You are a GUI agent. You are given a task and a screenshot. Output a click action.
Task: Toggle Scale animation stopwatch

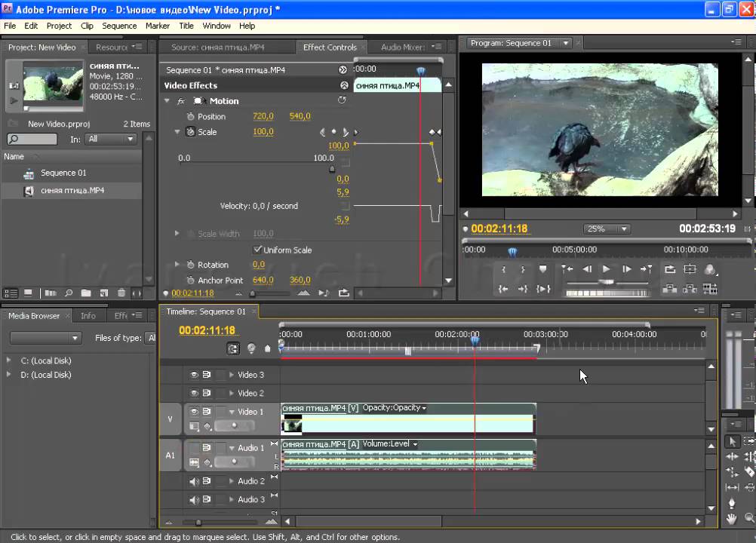click(x=190, y=131)
